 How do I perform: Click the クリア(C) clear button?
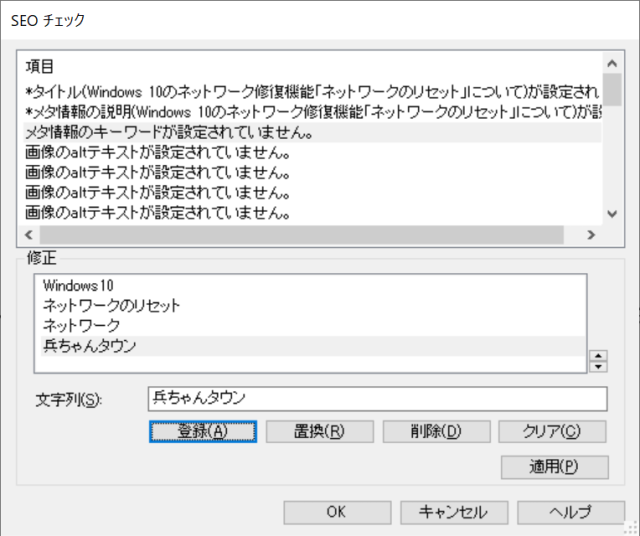point(552,431)
